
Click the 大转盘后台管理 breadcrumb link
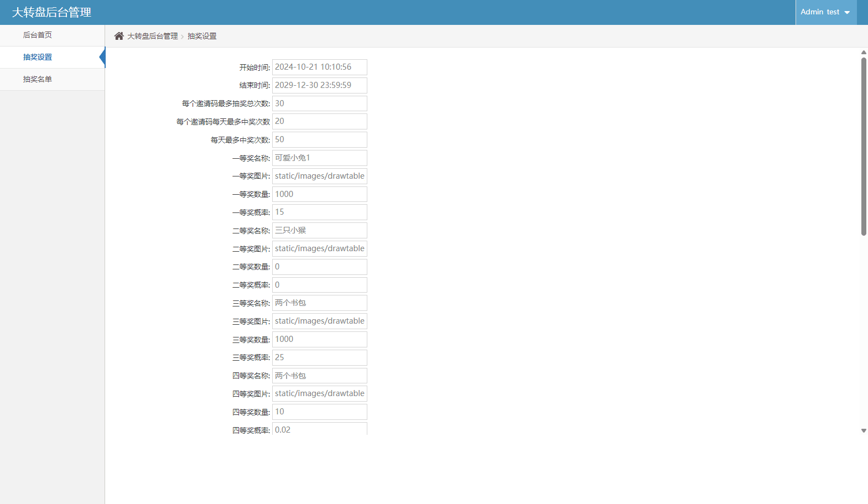153,36
